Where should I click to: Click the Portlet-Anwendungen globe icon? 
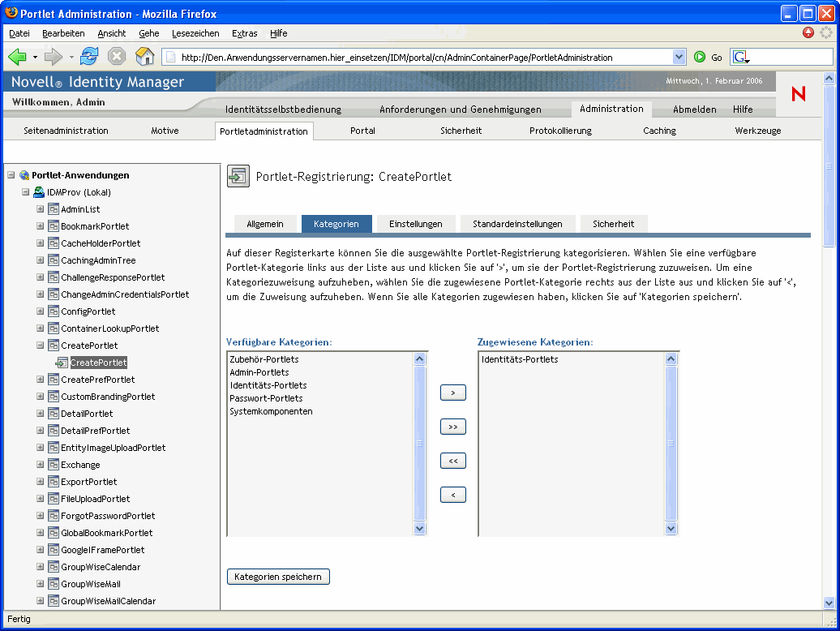pos(24,175)
